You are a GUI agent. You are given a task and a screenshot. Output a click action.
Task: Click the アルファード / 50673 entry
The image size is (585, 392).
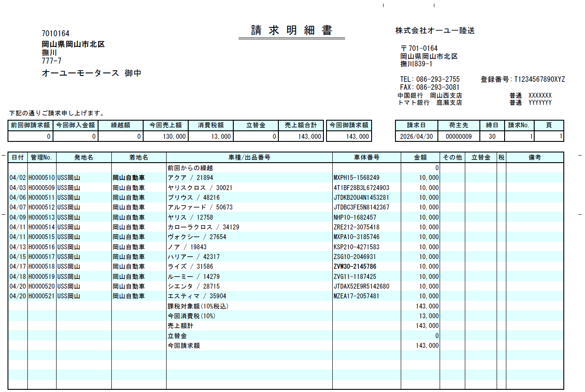click(x=200, y=207)
